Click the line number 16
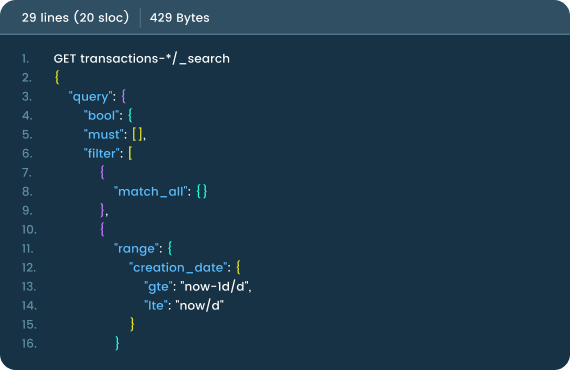Viewport: 570px width, 370px height. click(29, 343)
